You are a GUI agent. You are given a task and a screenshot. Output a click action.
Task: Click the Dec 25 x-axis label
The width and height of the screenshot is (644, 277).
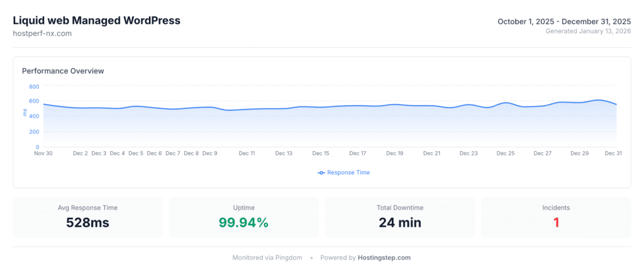[x=506, y=154]
